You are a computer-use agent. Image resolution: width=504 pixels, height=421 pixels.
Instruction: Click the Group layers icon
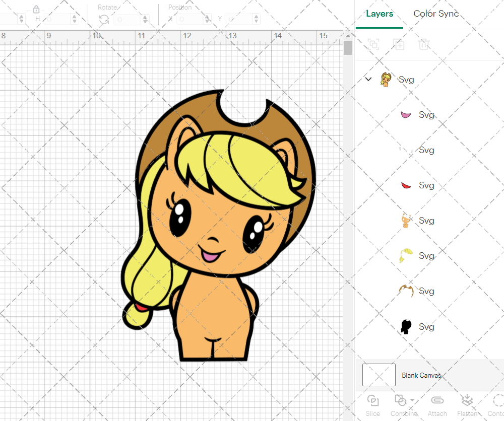373,44
